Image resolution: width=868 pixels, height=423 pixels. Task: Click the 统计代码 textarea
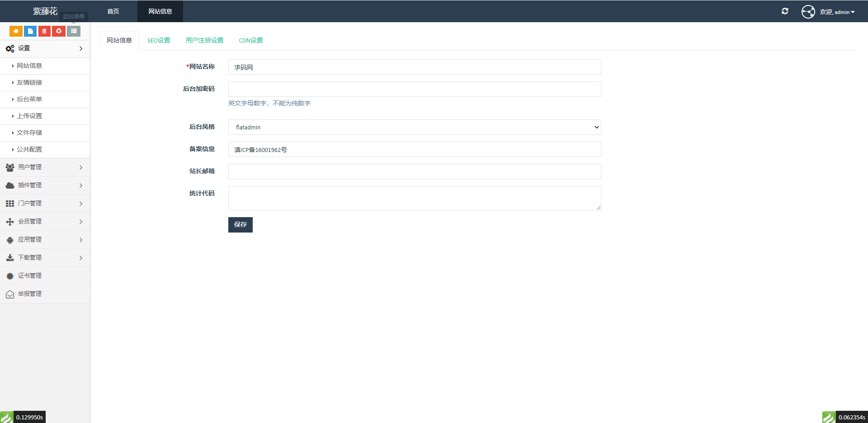point(415,198)
